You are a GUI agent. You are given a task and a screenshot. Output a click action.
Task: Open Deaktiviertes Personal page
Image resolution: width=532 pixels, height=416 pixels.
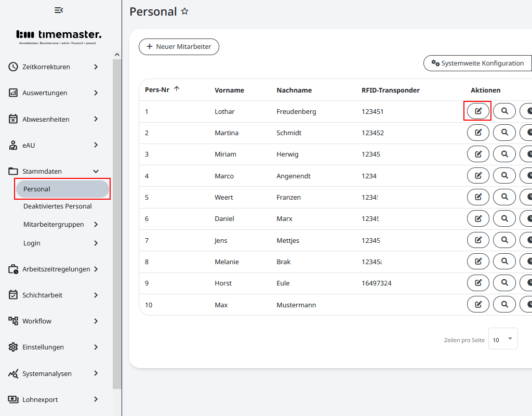click(58, 206)
